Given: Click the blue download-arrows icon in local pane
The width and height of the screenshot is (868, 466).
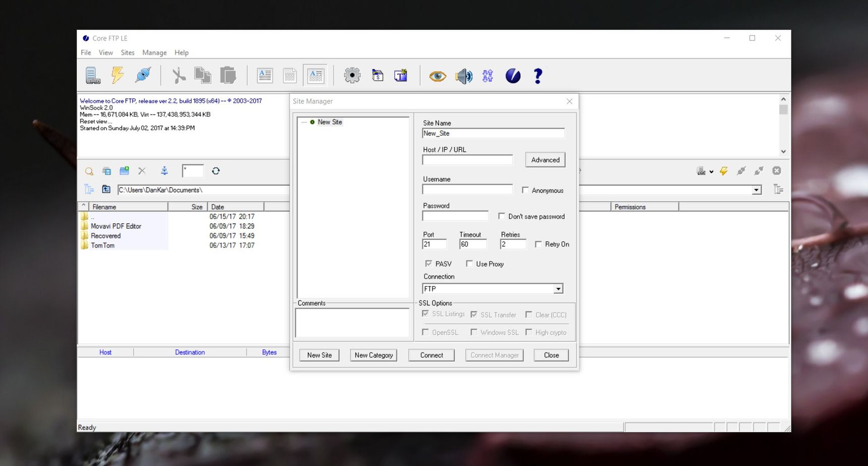Looking at the screenshot, I should 164,171.
